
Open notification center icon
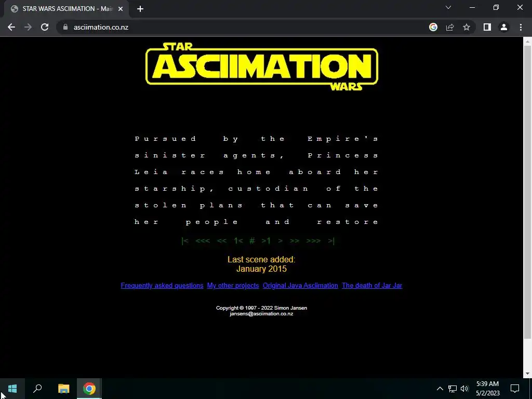(x=515, y=389)
